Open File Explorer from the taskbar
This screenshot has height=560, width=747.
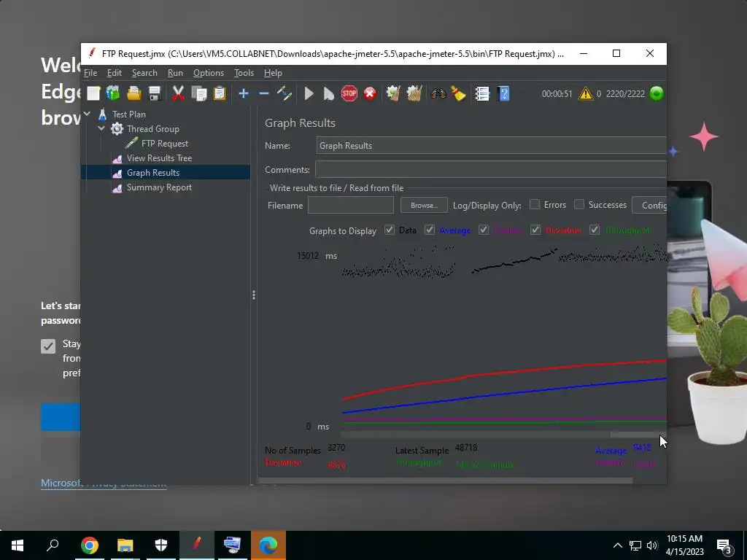[x=125, y=545]
